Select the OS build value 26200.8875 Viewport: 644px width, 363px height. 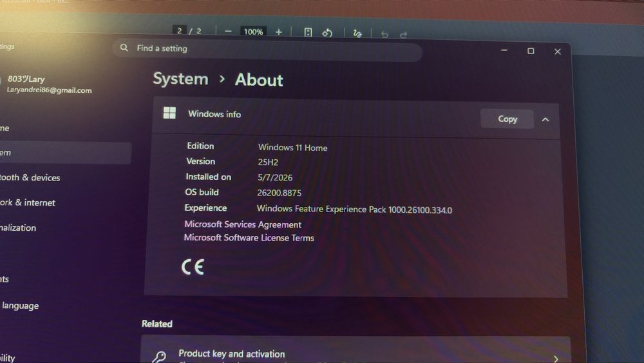279,193
